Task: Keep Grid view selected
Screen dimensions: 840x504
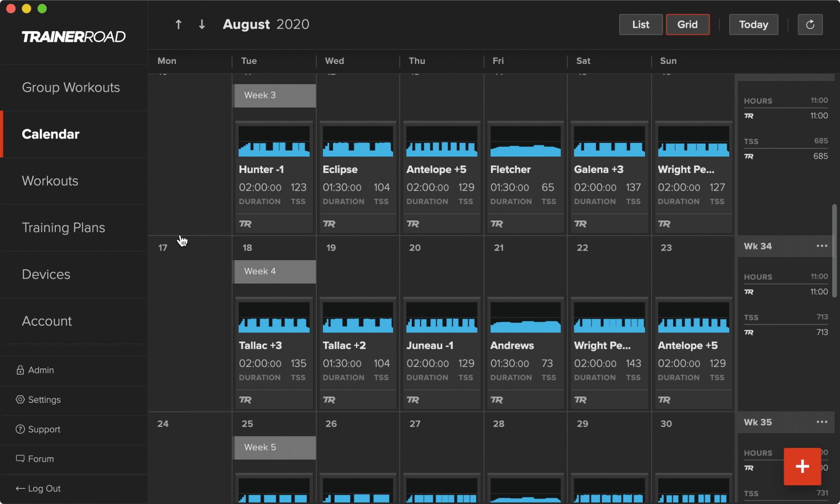Action: coord(687,24)
